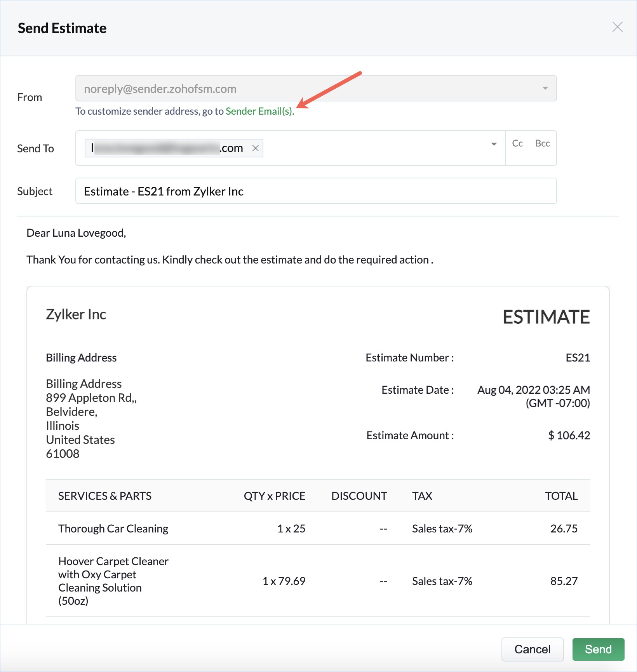Add a Cc recipient
637x672 pixels.
point(517,143)
